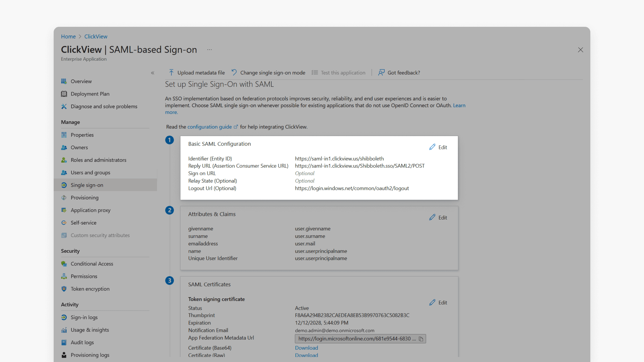The height and width of the screenshot is (362, 644).
Task: Copy the App Federation Metadata Url
Action: (x=421, y=339)
